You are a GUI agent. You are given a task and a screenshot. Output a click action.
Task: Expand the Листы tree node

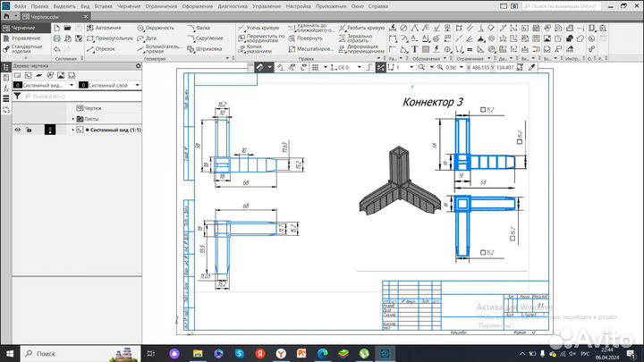72,118
